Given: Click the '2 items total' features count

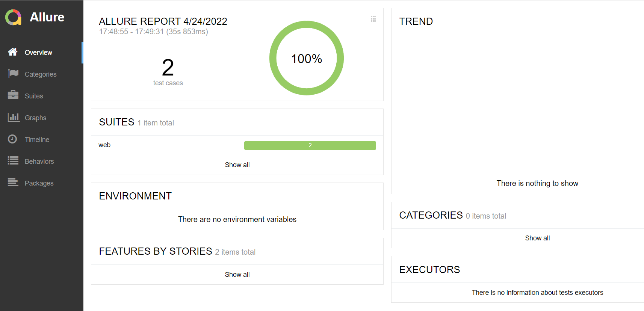Looking at the screenshot, I should coord(235,252).
